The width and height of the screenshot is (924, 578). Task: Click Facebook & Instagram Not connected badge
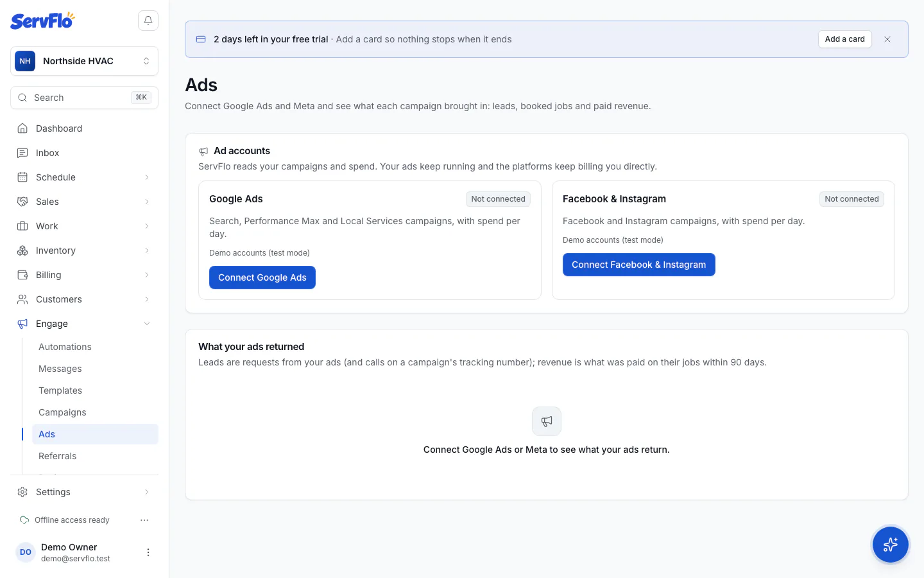click(x=851, y=199)
